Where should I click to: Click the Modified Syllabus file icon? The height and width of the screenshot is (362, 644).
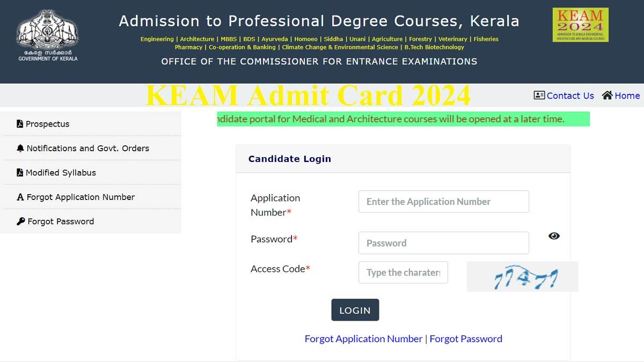(x=19, y=172)
